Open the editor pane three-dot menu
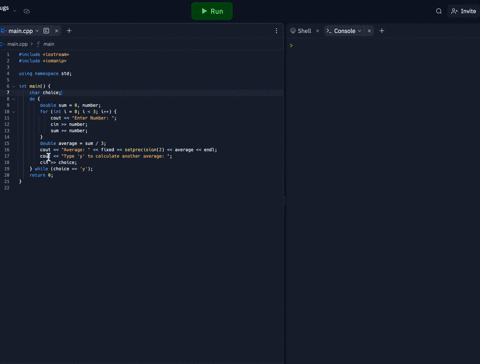Screen dimensions: 480x364 [x=276, y=31]
